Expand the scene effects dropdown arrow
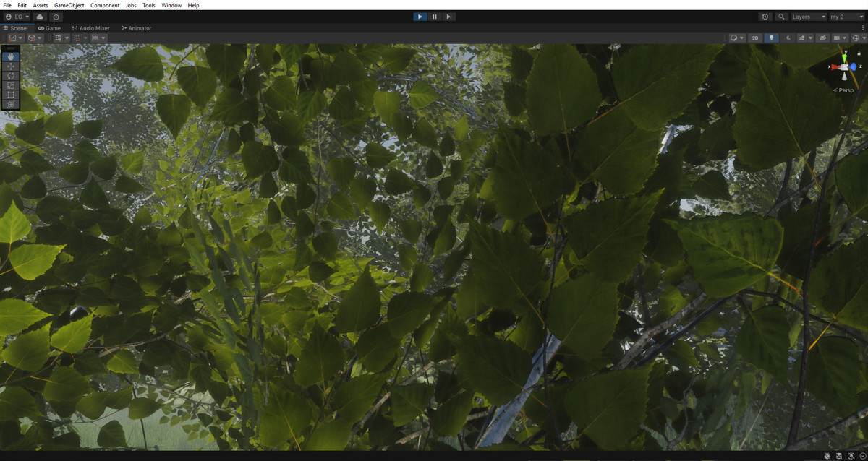The width and height of the screenshot is (868, 461). pos(811,38)
